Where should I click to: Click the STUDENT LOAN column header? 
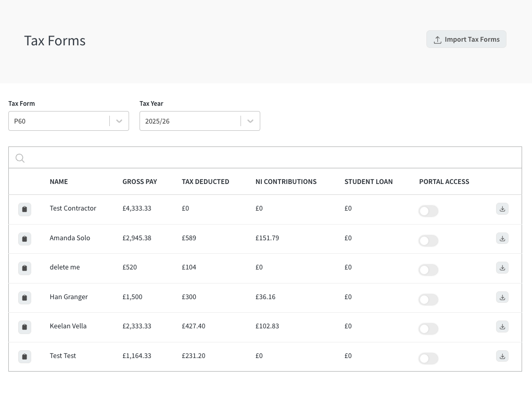pos(369,182)
